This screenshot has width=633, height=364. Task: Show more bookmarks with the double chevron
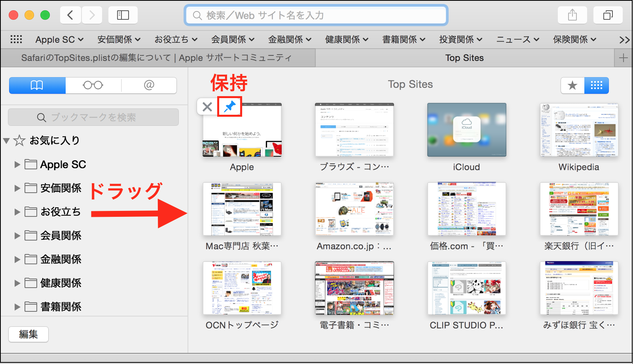click(624, 40)
